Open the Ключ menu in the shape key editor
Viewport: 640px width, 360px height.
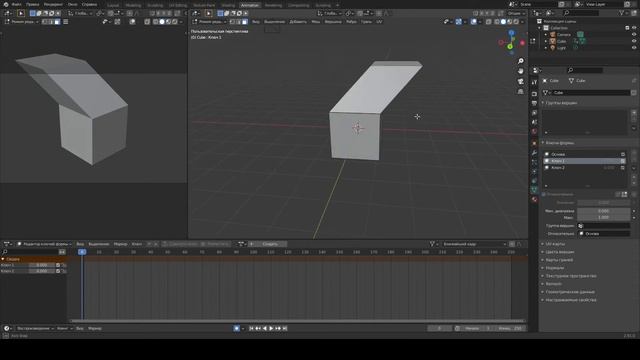[x=137, y=244]
